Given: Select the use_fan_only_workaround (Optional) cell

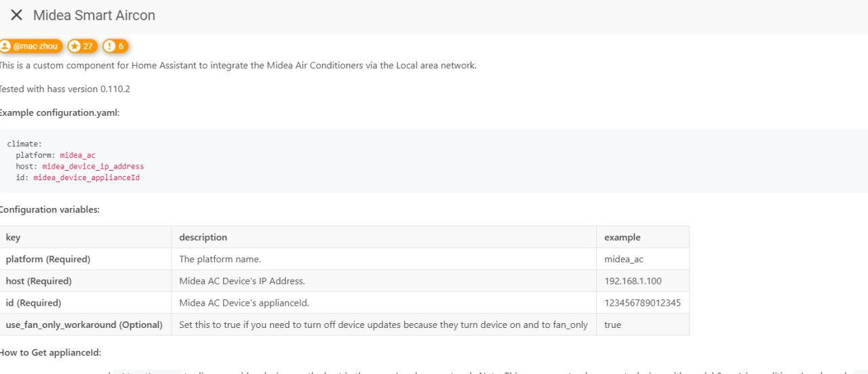Looking at the screenshot, I should (x=85, y=325).
